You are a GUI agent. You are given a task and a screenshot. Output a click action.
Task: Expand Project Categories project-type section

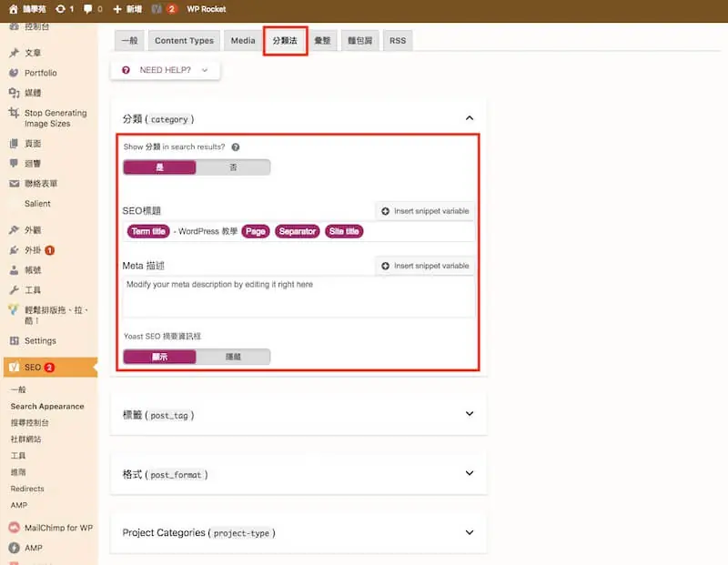click(470, 532)
